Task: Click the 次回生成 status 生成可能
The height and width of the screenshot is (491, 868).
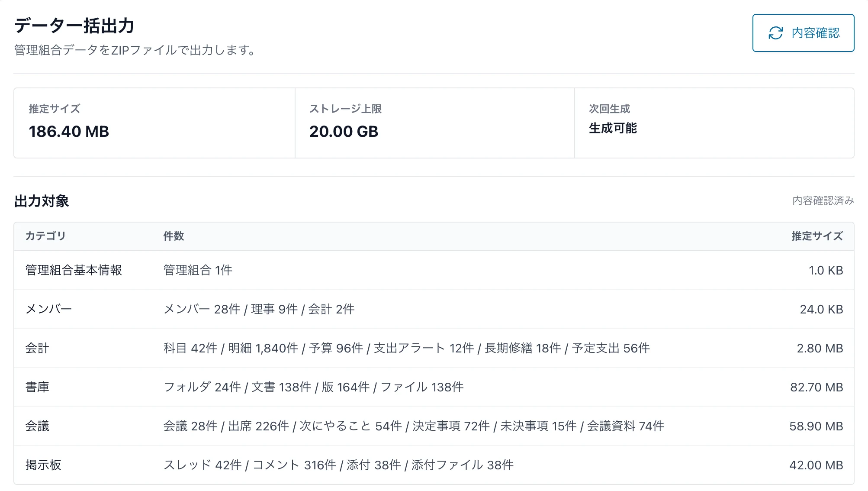Action: coord(613,128)
